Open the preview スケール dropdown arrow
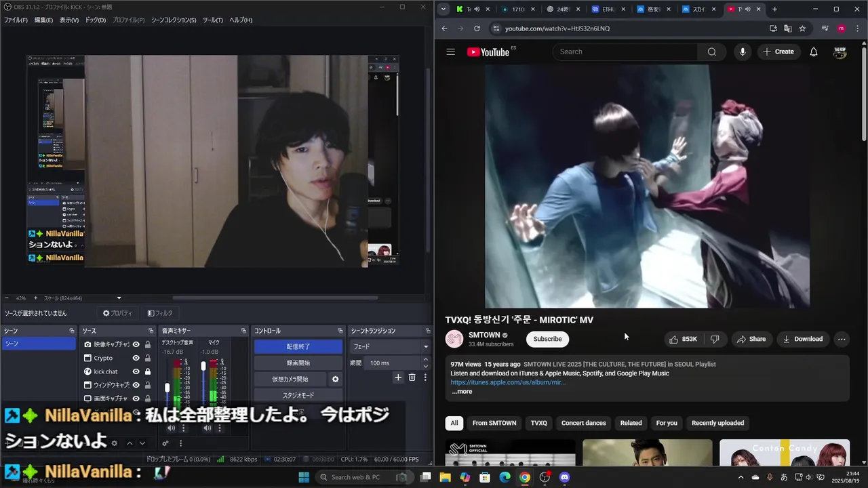This screenshot has width=868, height=488. coord(119,298)
